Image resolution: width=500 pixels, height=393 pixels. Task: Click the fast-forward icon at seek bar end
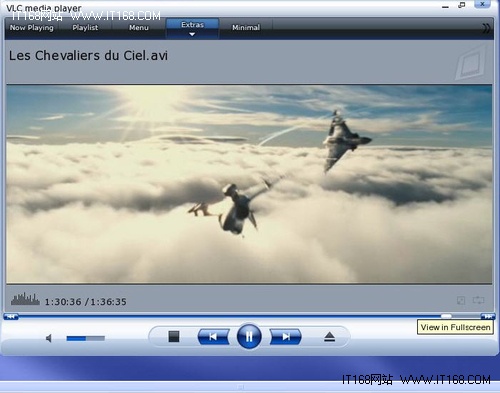pos(488,316)
